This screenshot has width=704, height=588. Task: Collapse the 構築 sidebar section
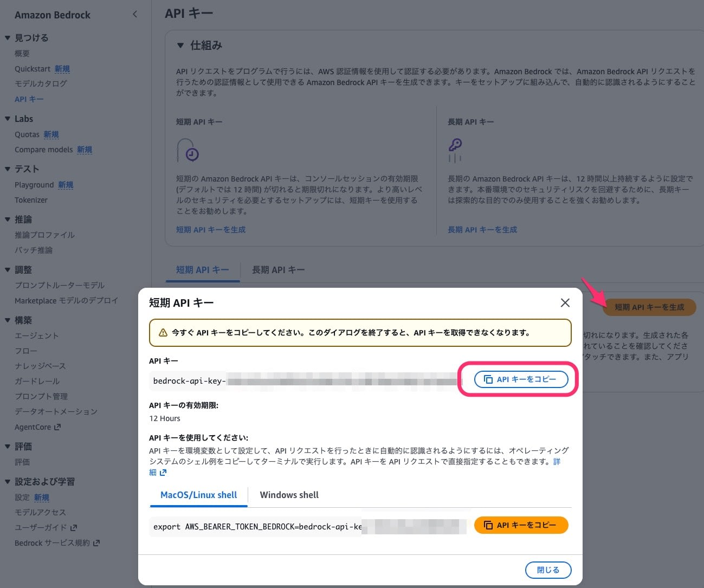pos(8,320)
